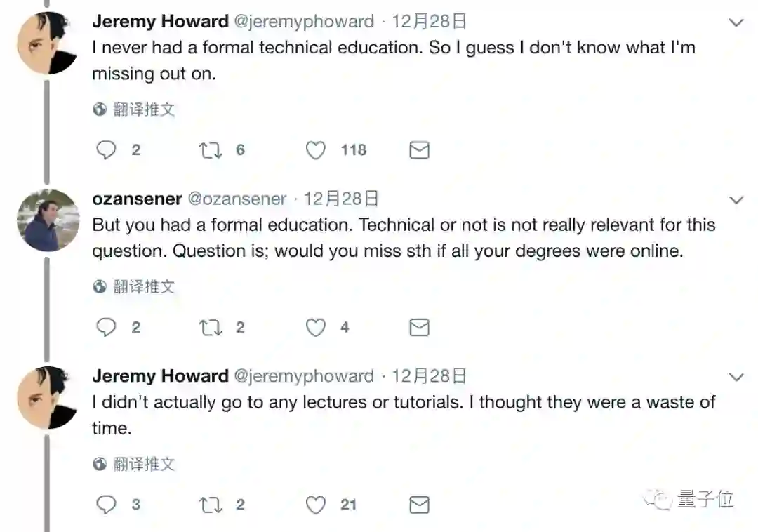Reply to the lectures and tutorials tweet
The height and width of the screenshot is (532, 758).
(106, 505)
